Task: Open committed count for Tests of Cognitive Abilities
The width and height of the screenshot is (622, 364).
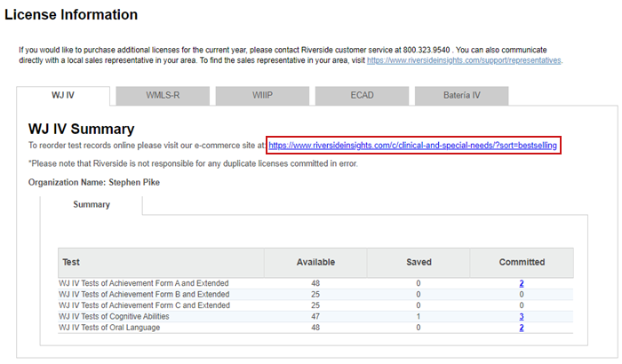Action: click(522, 316)
